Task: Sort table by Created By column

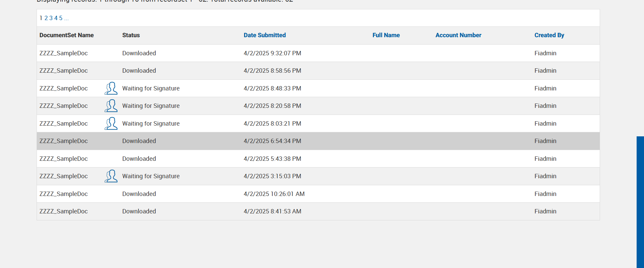Action: coord(549,35)
